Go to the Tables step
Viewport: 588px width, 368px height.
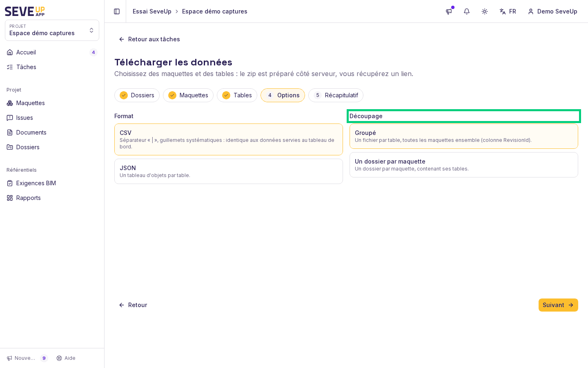[x=237, y=95]
